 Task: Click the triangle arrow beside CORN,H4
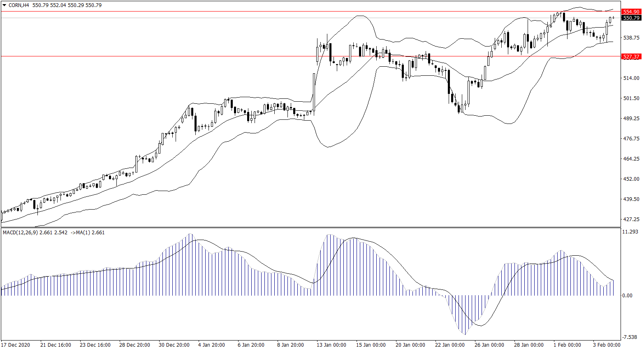pyautogui.click(x=5, y=5)
